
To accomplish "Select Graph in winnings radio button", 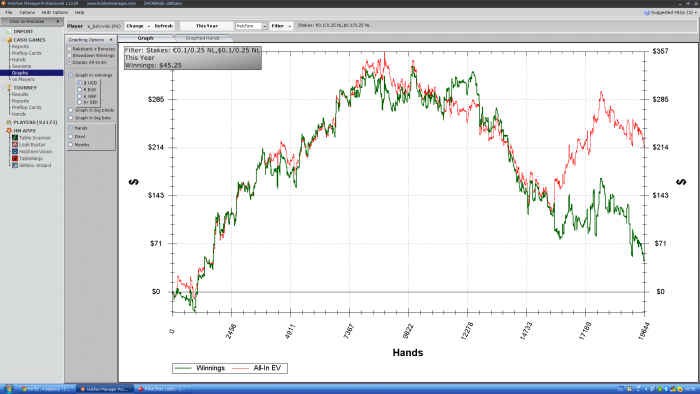I will coord(71,75).
